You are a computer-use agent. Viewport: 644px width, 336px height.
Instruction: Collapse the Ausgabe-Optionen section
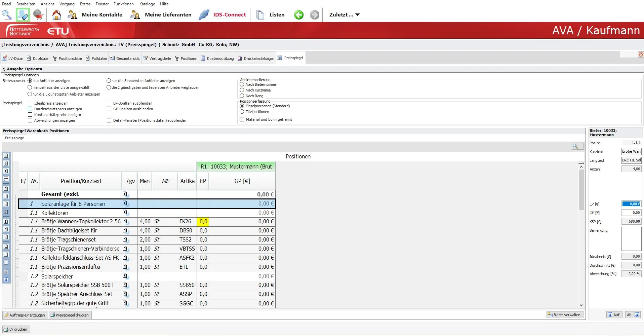point(4,69)
